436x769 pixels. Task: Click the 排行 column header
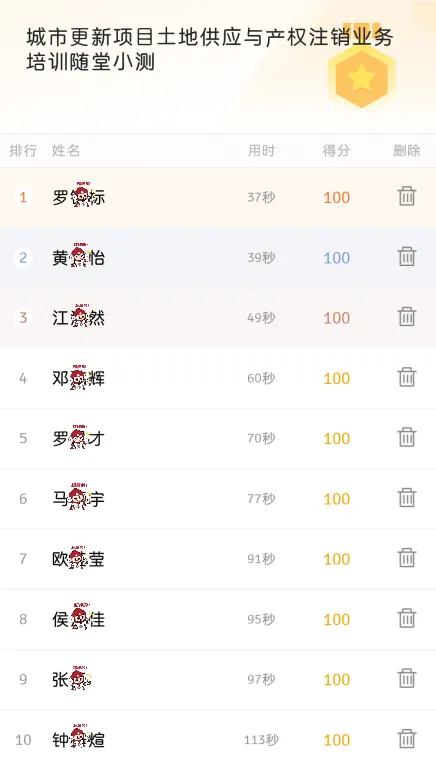tap(23, 151)
